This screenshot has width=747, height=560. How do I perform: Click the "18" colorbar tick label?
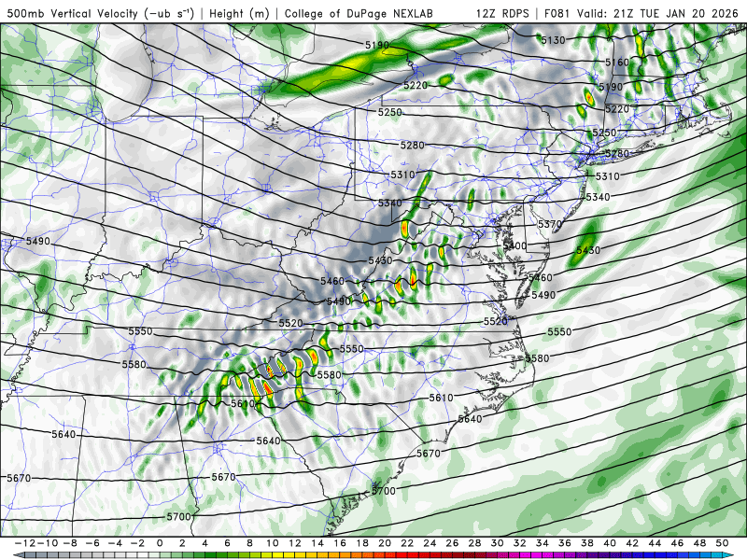(x=362, y=543)
